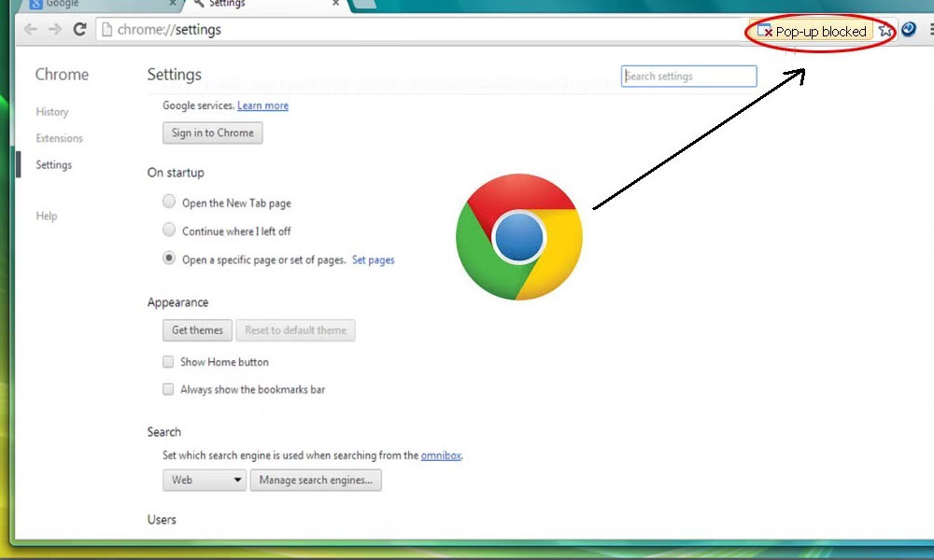
Task: Click the forward navigation arrow
Action: click(55, 30)
